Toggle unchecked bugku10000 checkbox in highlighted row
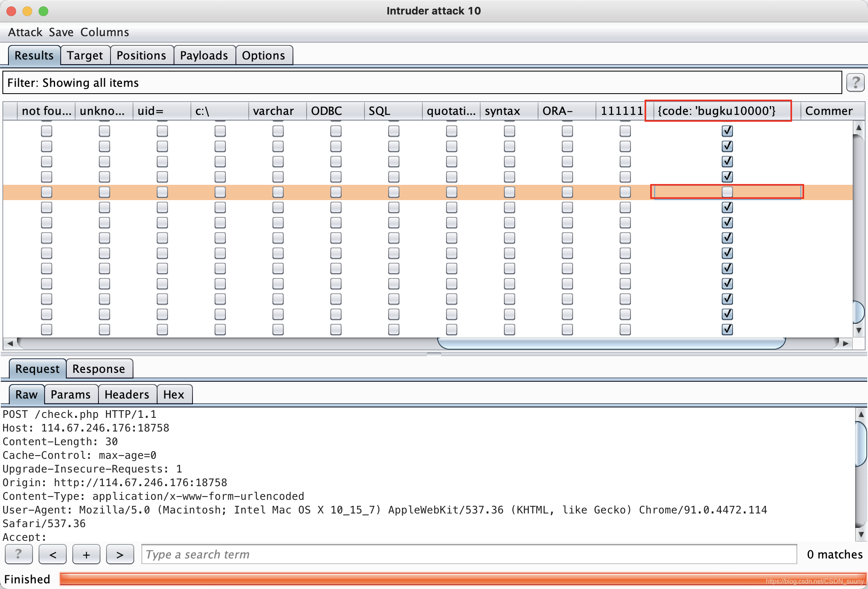 [x=727, y=192]
